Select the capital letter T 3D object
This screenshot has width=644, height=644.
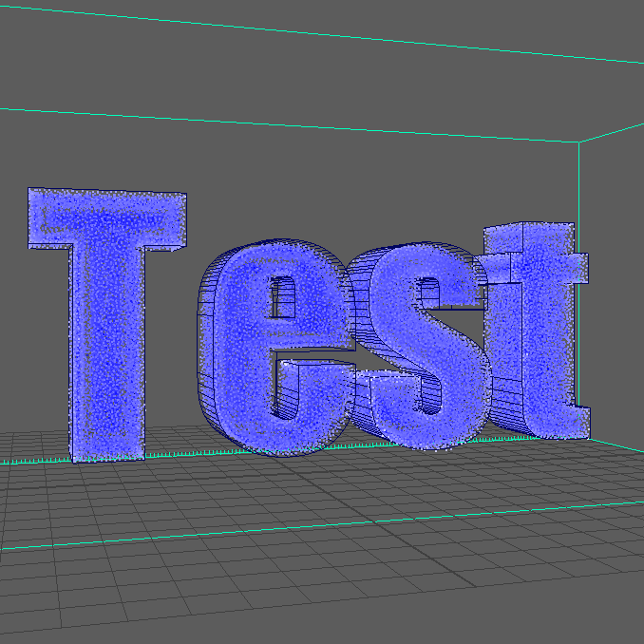[107, 325]
